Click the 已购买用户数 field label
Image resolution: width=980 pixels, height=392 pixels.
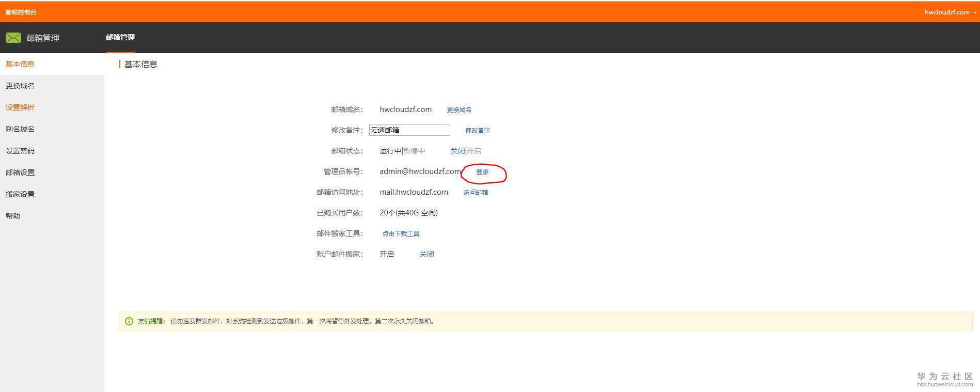click(340, 213)
